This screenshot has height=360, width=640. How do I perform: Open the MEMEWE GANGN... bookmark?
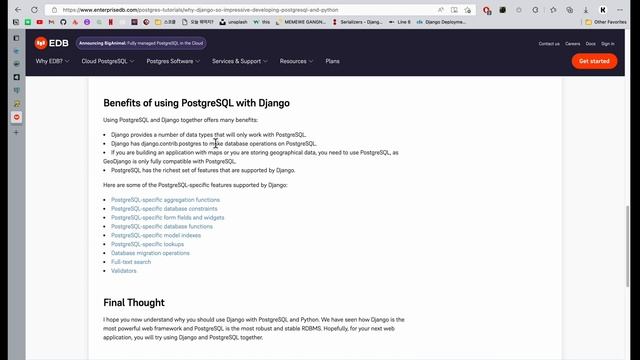[301, 22]
